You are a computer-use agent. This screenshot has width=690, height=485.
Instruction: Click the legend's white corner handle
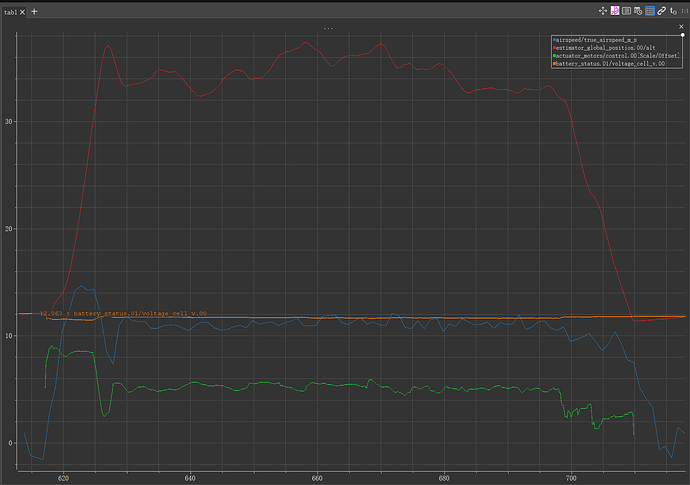tap(682, 34)
